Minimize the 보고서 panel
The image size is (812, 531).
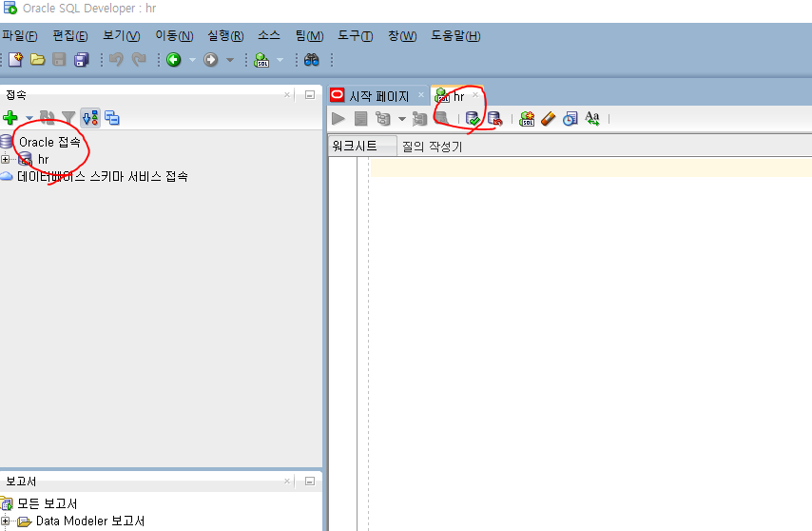[310, 482]
